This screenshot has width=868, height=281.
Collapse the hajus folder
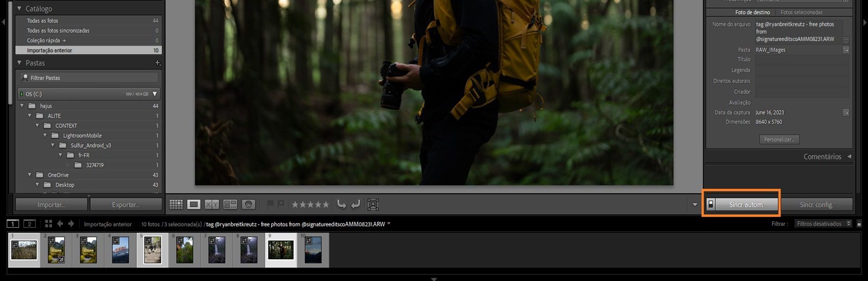pos(22,106)
